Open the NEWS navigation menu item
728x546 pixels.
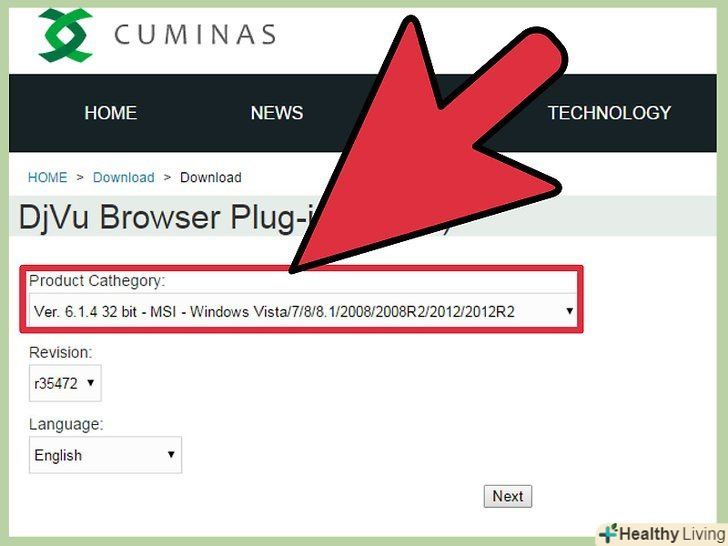277,113
